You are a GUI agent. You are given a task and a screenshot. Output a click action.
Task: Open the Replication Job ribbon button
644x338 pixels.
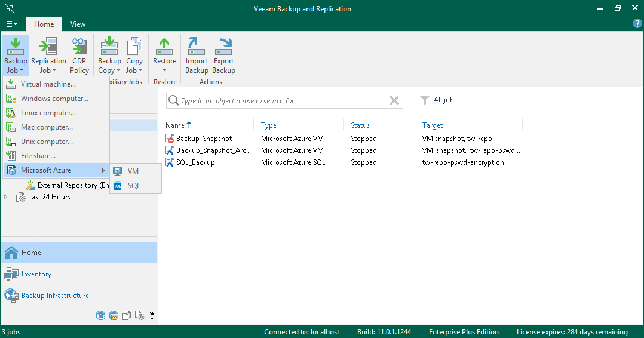pyautogui.click(x=48, y=56)
